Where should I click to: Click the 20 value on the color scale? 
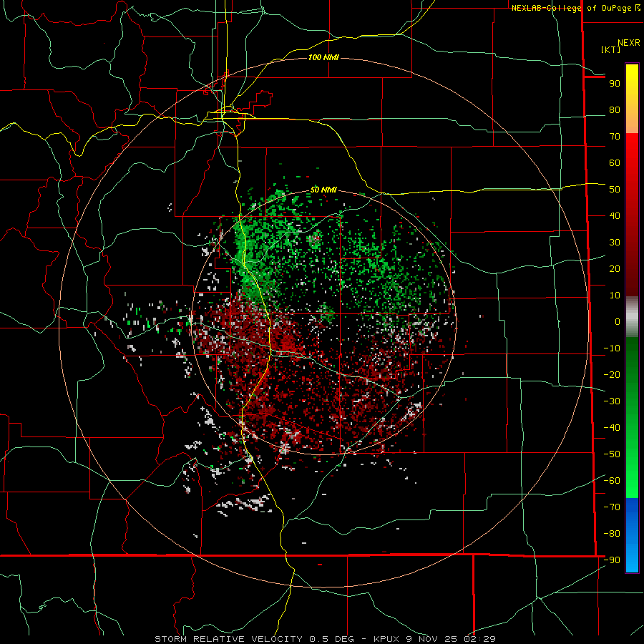click(x=615, y=269)
